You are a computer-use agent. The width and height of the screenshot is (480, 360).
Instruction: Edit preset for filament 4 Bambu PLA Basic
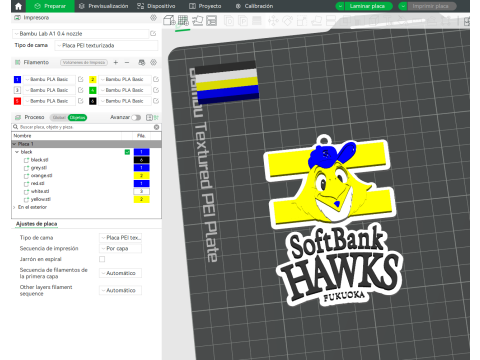click(156, 90)
